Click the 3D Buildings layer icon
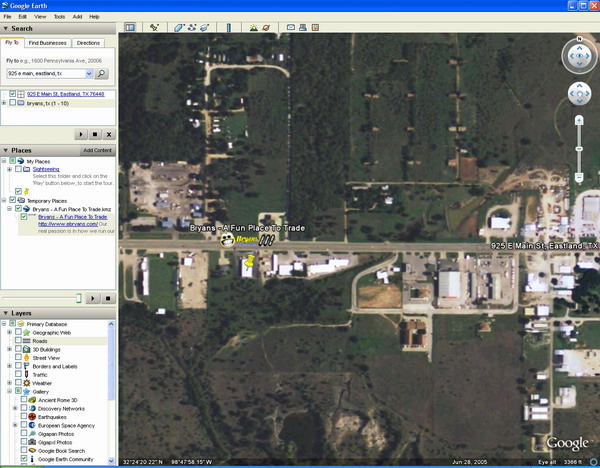 point(26,349)
